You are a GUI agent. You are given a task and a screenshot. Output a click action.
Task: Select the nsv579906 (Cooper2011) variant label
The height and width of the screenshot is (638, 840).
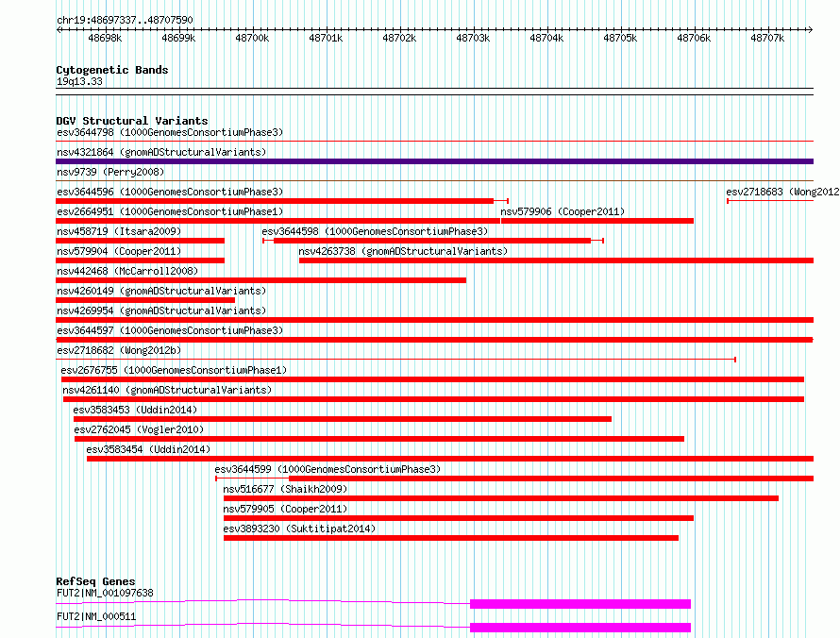563,211
